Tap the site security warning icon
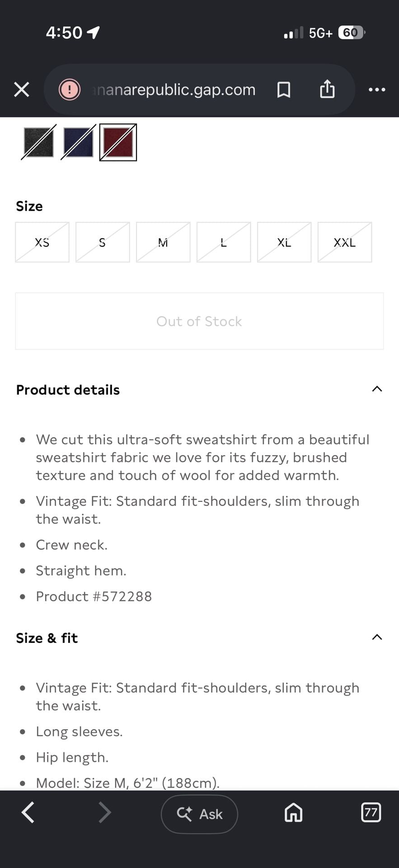 point(69,90)
